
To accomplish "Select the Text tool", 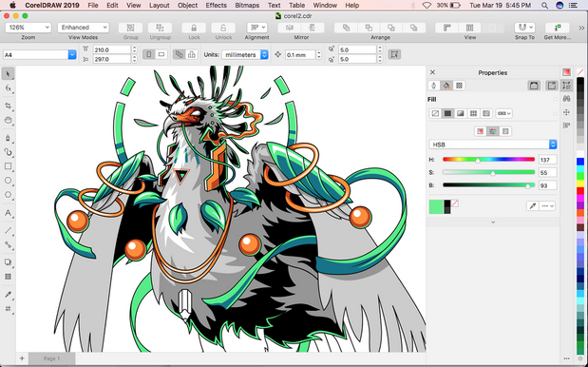I will [x=8, y=213].
